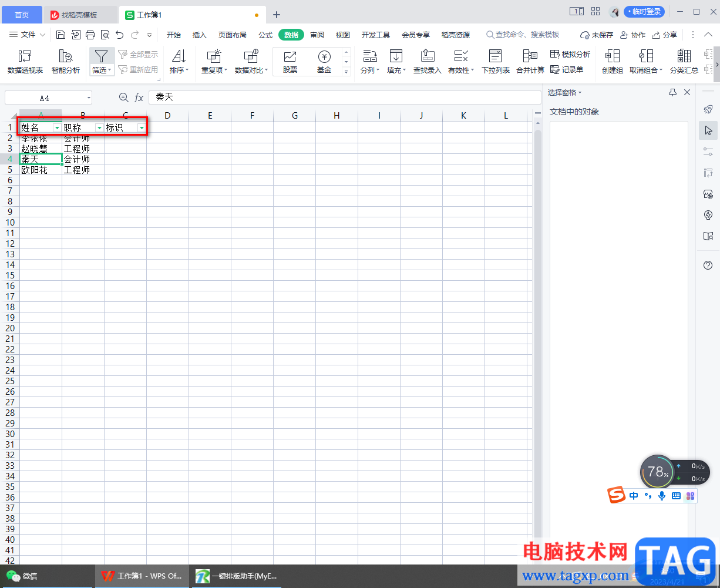Open the 姓名 column filter dropdown

click(57, 127)
